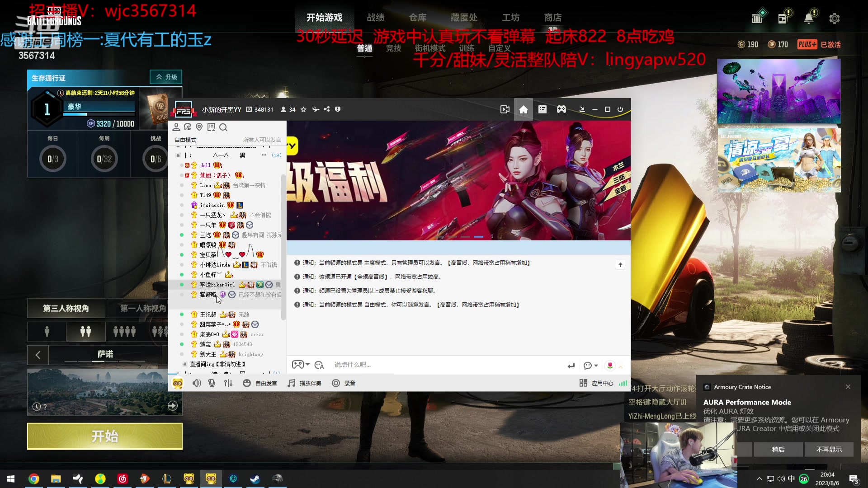This screenshot has width=868, height=488.
Task: Open 仓库 inventory tab
Action: 418,18
